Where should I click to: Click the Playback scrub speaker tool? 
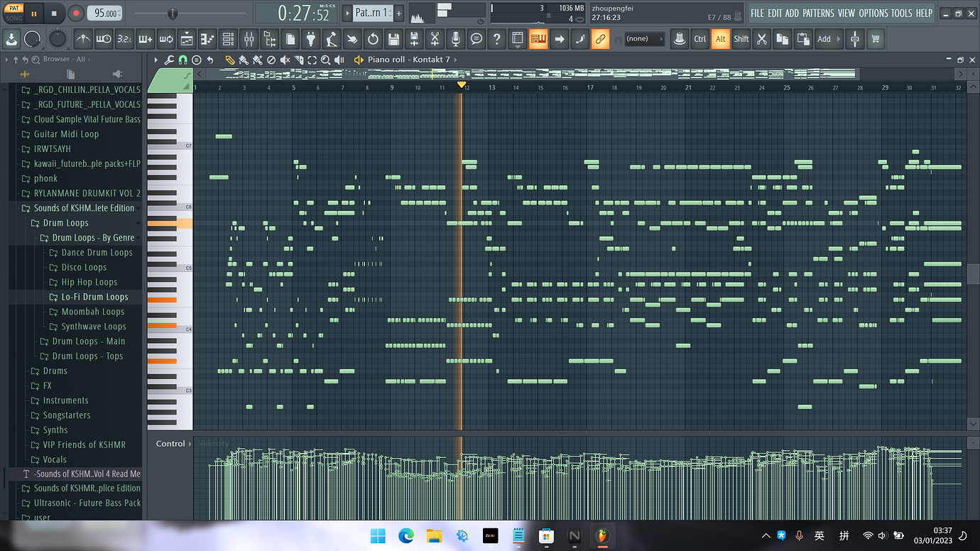[339, 60]
